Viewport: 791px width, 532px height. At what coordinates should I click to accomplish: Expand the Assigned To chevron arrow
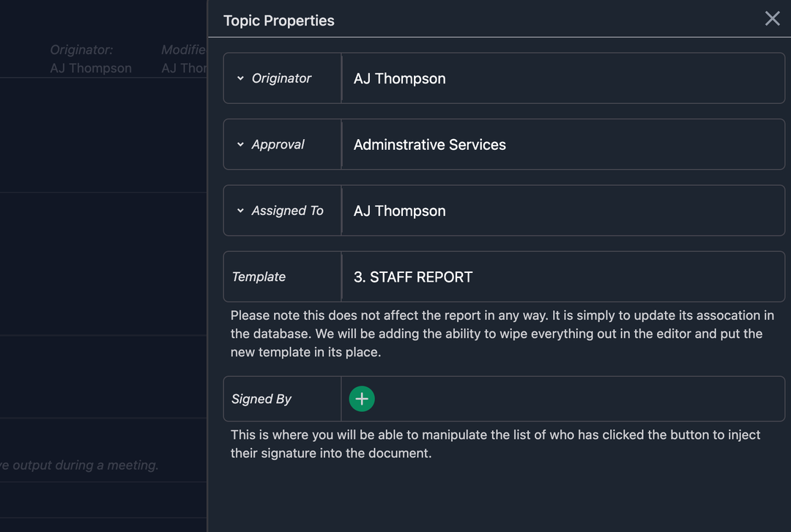pos(240,211)
